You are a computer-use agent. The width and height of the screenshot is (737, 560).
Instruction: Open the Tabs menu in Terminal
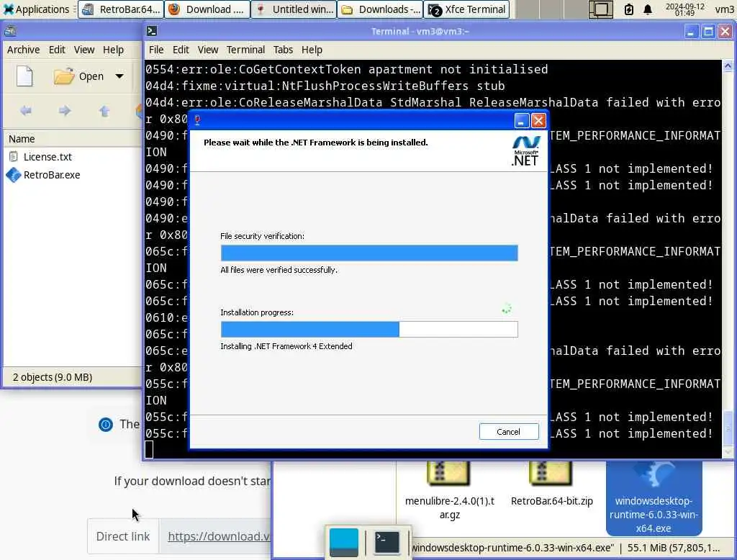point(283,50)
